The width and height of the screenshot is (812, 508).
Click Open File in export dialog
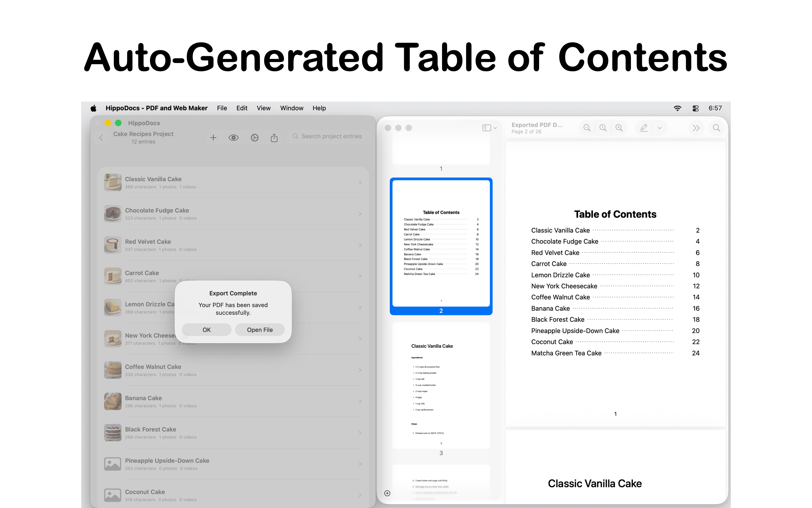(x=260, y=330)
